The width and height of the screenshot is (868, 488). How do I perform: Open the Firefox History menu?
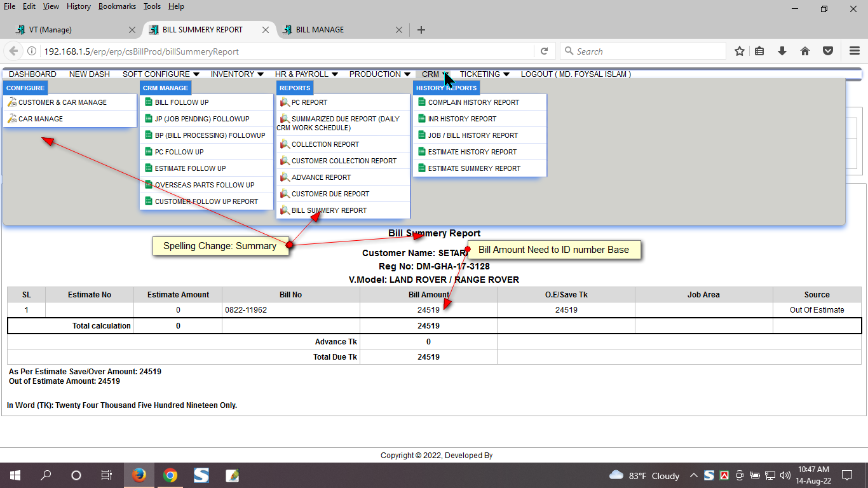(x=79, y=6)
